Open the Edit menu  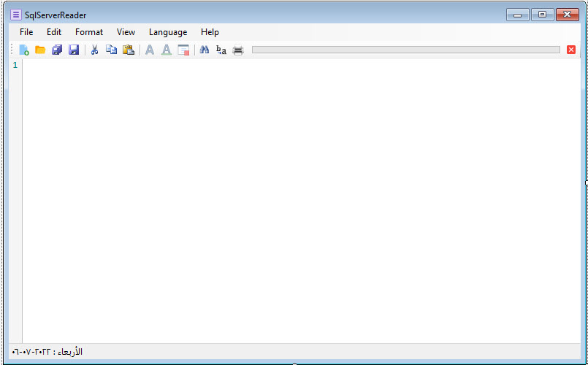[x=54, y=32]
